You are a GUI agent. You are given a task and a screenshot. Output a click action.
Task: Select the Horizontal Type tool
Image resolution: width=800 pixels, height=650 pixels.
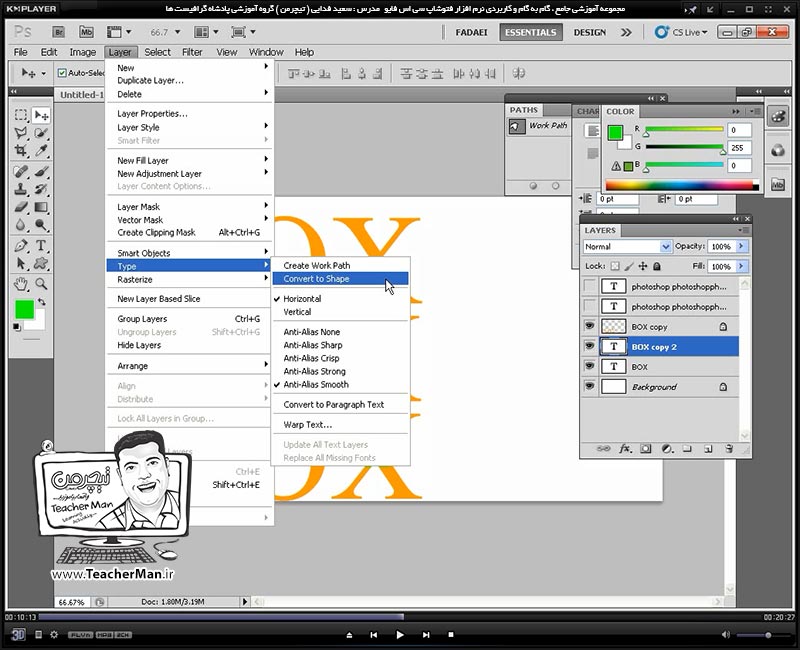click(41, 246)
